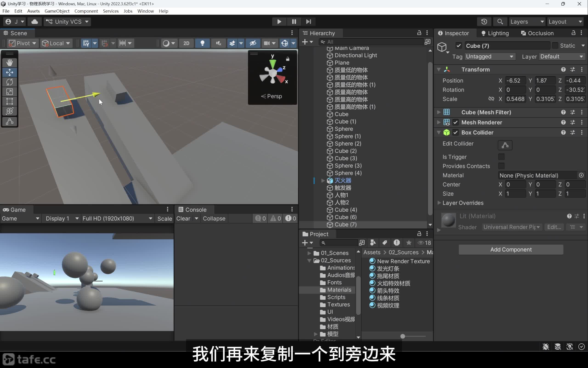
Task: Switch to the Lighting tab
Action: pos(495,33)
